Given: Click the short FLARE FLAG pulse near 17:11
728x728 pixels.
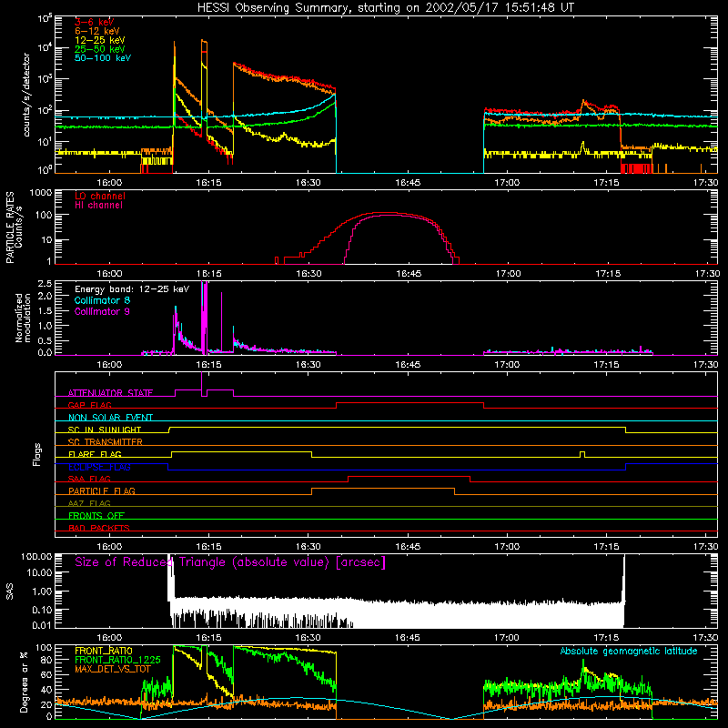Looking at the screenshot, I should coord(582,453).
